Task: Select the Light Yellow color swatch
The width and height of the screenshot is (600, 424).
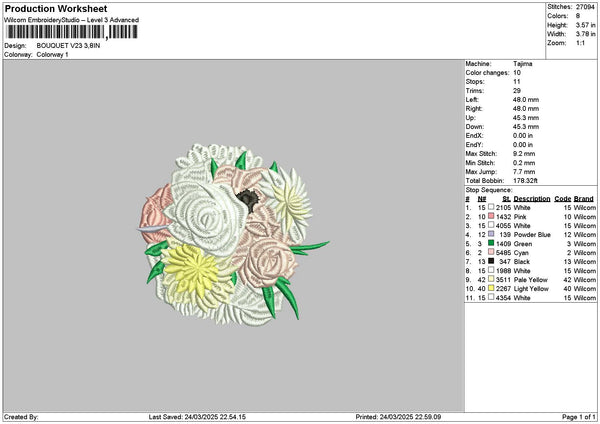Action: tap(491, 288)
